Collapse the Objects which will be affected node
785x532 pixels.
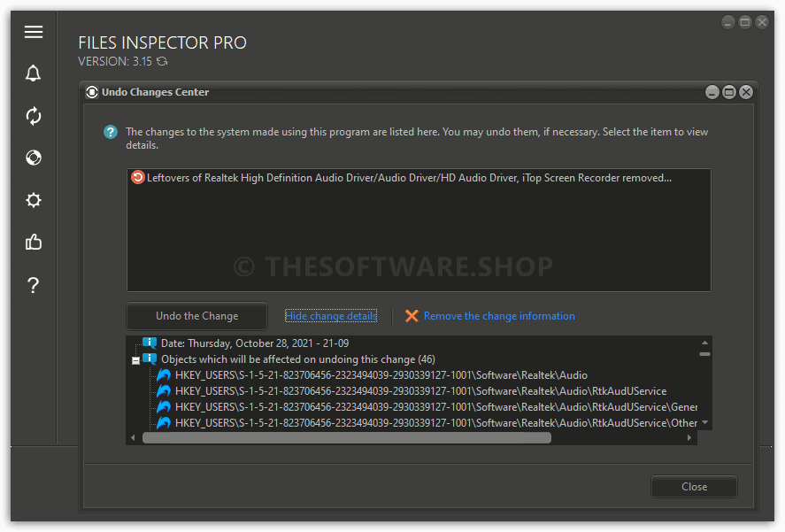[x=135, y=360]
